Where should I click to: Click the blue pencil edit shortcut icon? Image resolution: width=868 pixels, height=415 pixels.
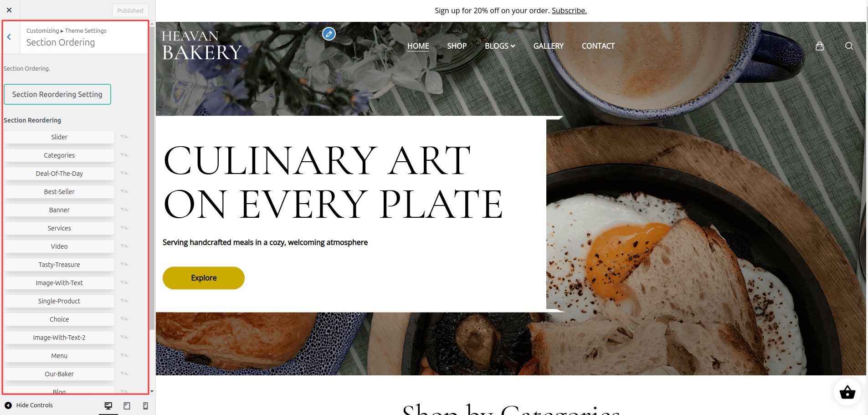[329, 34]
